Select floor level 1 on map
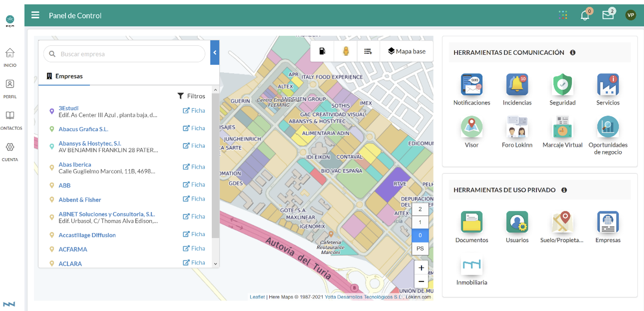This screenshot has width=644, height=311. pos(420,222)
